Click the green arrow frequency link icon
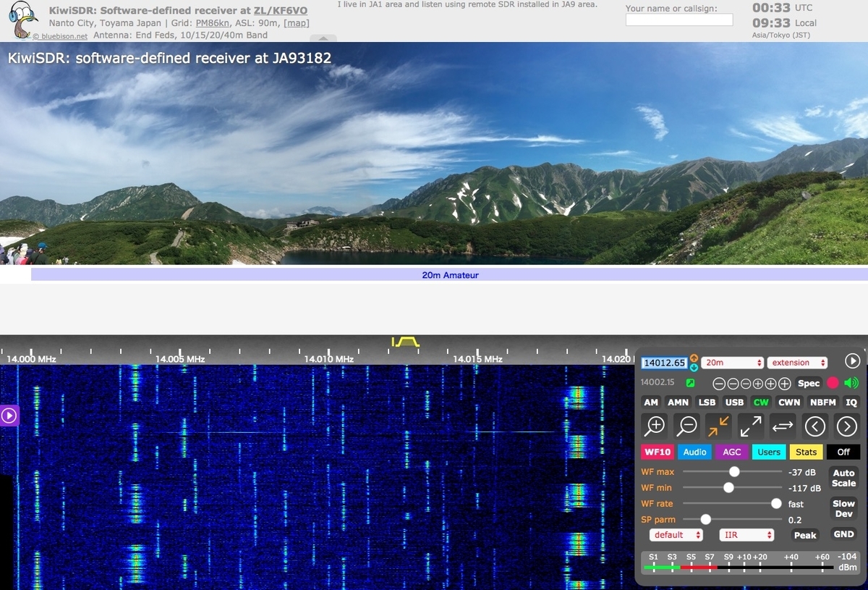 pos(690,382)
